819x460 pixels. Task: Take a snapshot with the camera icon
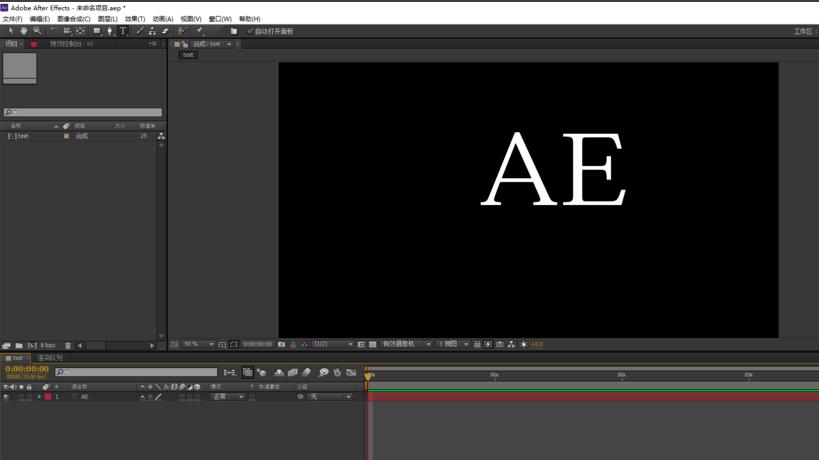click(282, 345)
